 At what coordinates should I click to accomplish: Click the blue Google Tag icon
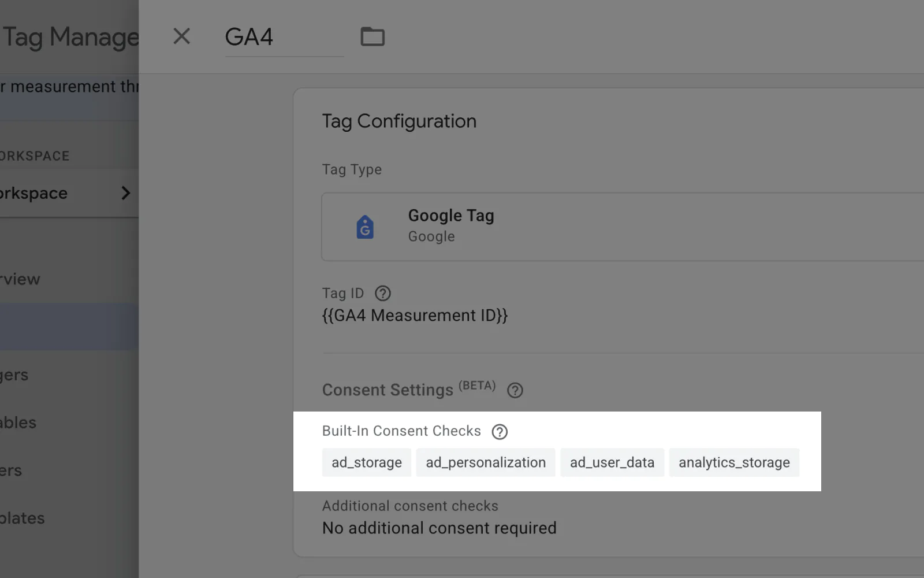point(365,227)
